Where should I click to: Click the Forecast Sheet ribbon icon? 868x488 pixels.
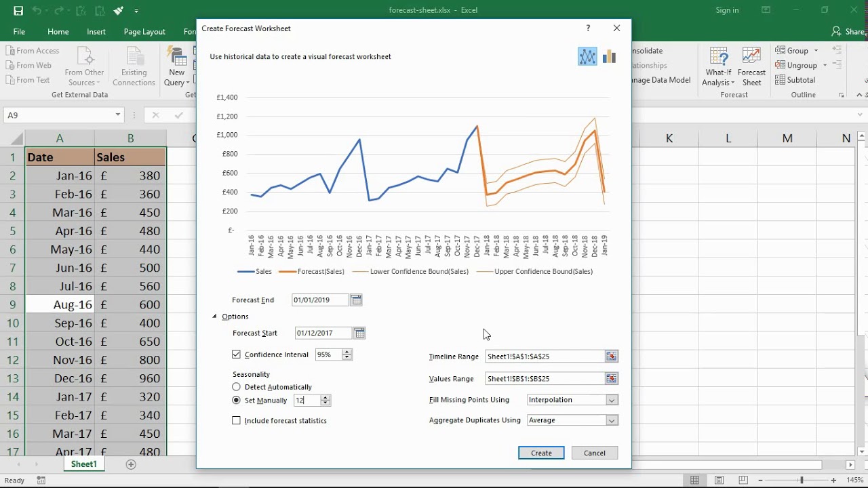click(x=751, y=67)
